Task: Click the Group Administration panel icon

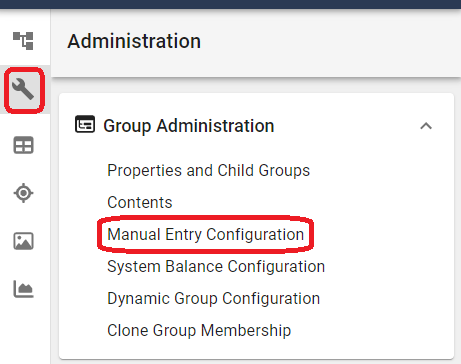Action: (x=85, y=124)
